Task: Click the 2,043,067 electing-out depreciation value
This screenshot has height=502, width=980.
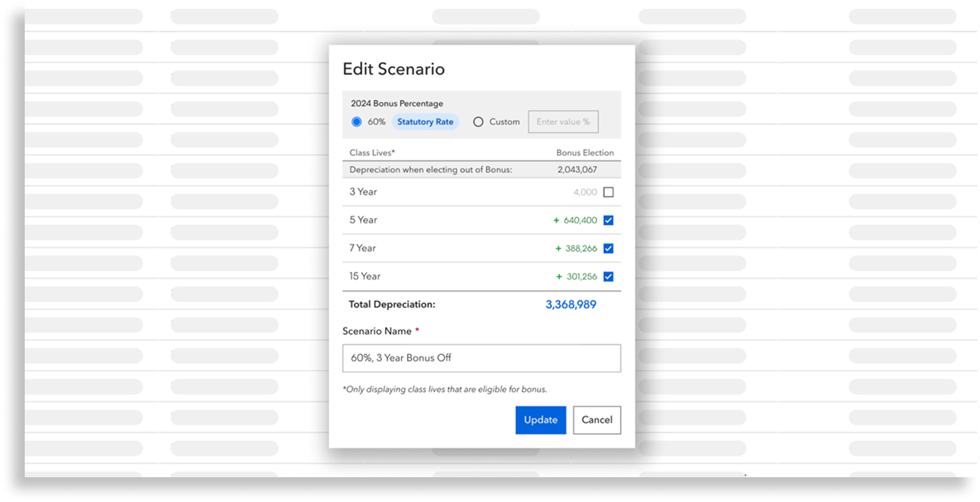Action: pyautogui.click(x=577, y=170)
